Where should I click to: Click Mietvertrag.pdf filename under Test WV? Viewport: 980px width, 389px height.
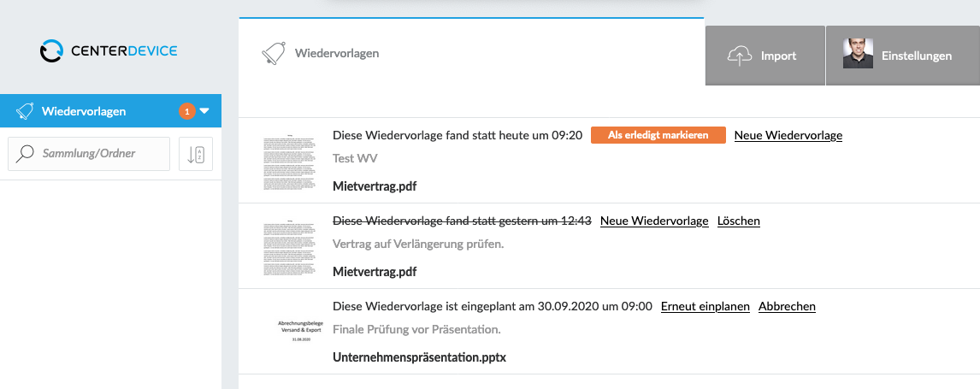click(x=375, y=186)
